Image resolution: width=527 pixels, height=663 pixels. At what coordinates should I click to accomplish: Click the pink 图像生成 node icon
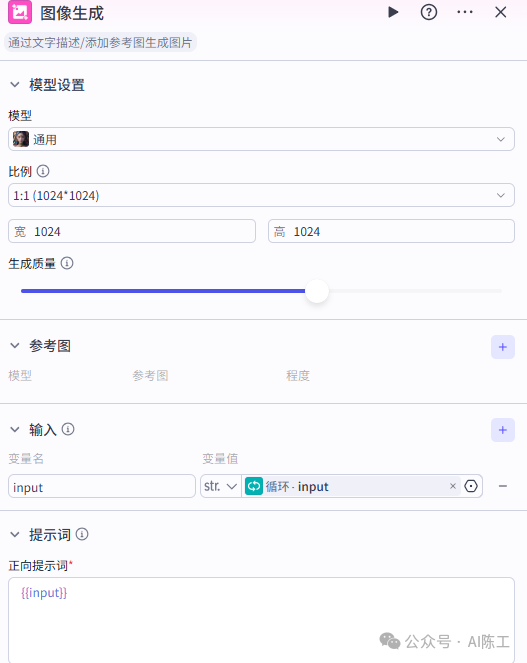(20, 12)
